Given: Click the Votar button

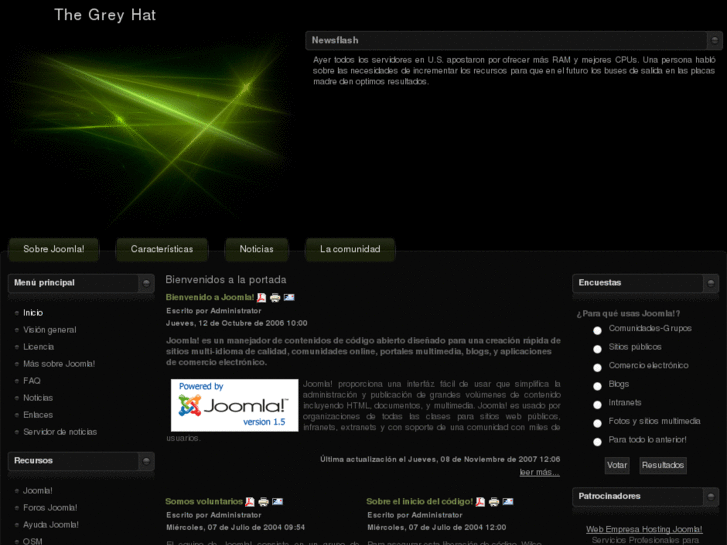Looking at the screenshot, I should coord(617,465).
